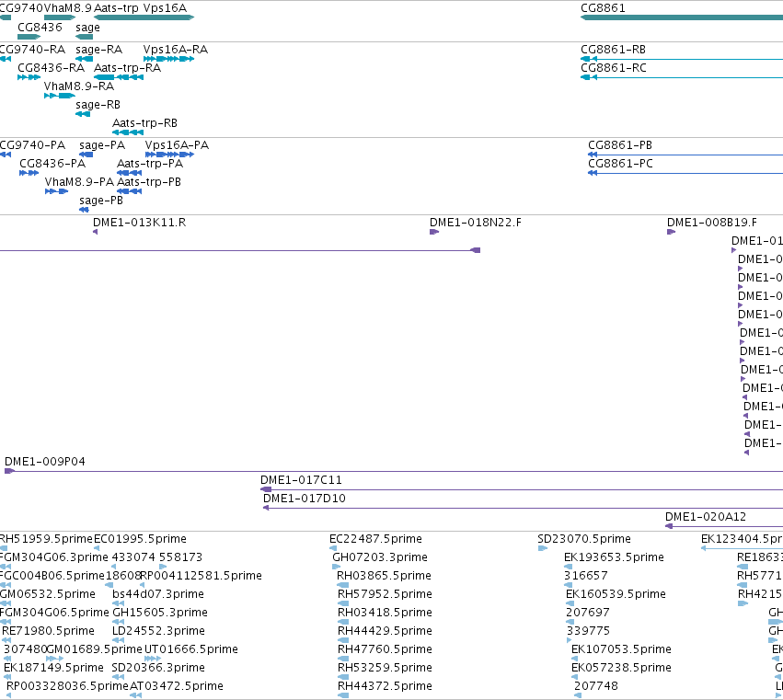
Task: Select the Aats-trp-RA transcript label
Action: pyautogui.click(x=127, y=68)
